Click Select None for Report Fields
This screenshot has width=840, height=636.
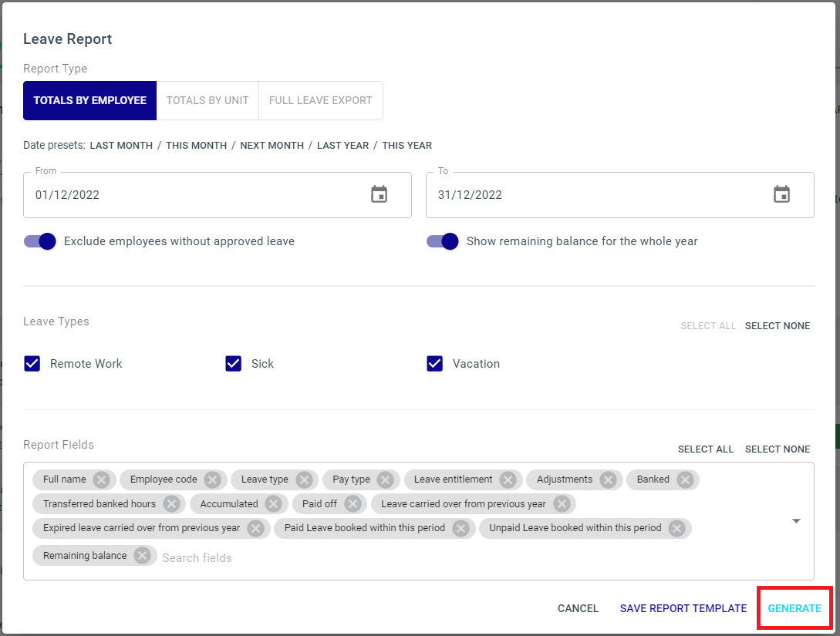778,449
